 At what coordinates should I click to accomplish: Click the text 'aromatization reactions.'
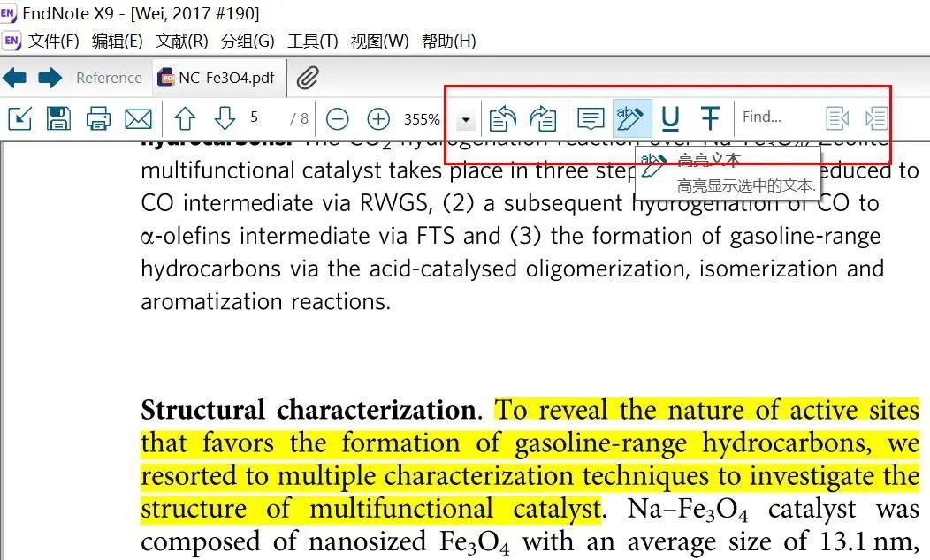tap(266, 301)
